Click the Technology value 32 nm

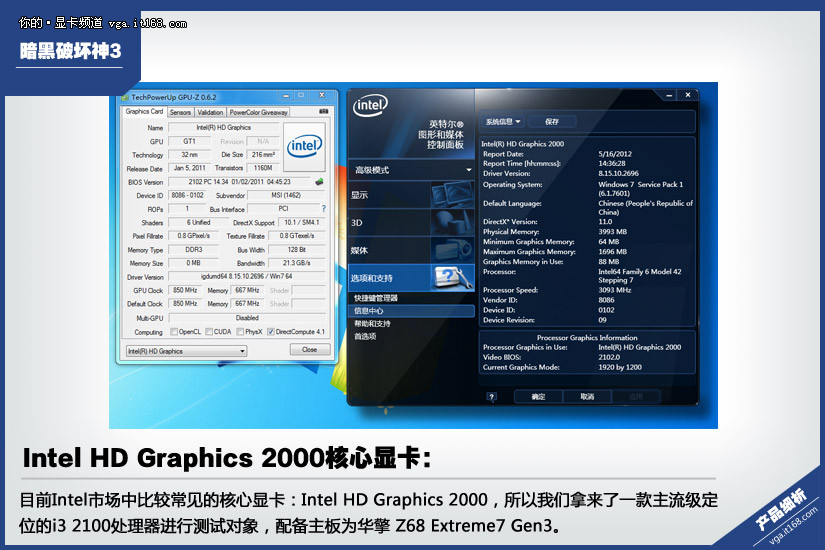click(x=189, y=155)
